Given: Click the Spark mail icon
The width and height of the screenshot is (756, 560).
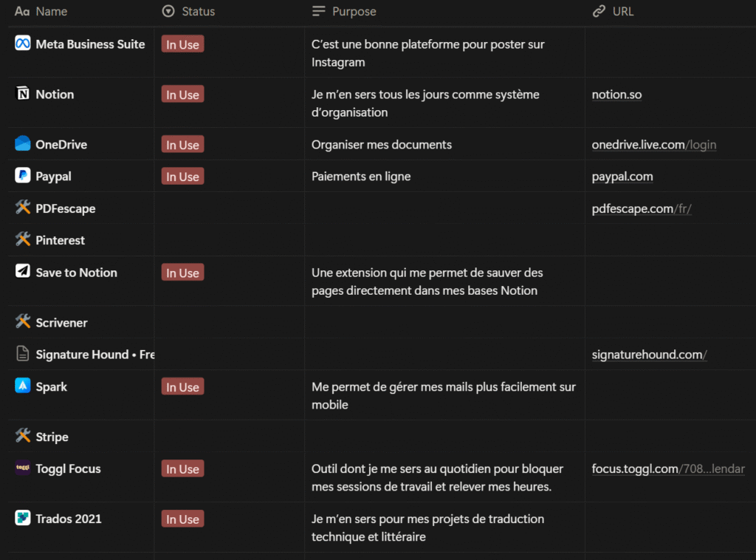Looking at the screenshot, I should 21,386.
